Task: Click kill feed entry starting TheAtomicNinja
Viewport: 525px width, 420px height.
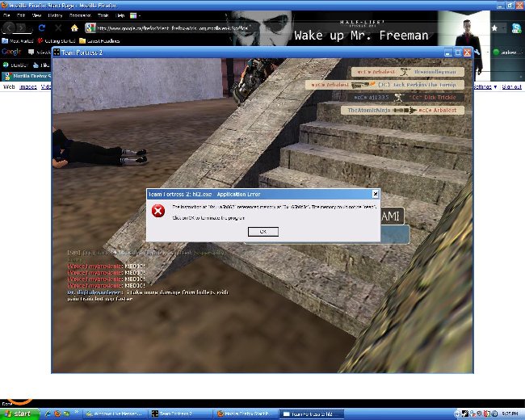Action: 402,110
